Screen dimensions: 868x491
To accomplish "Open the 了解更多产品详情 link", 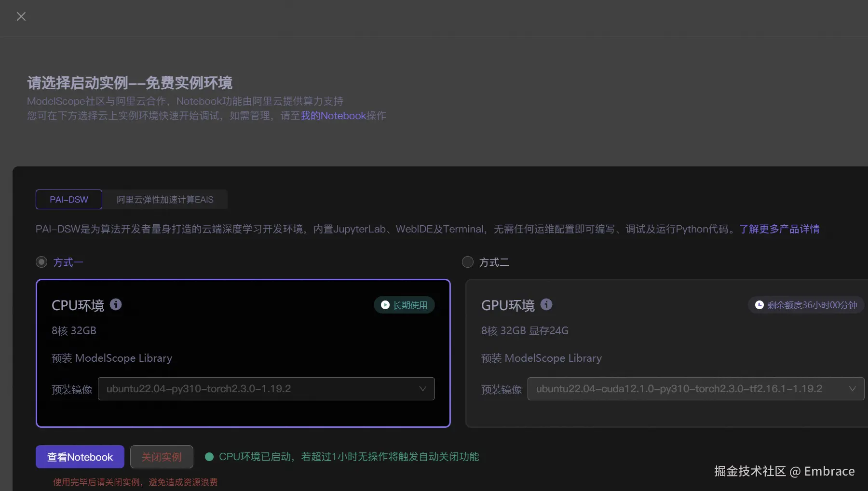I will (779, 229).
